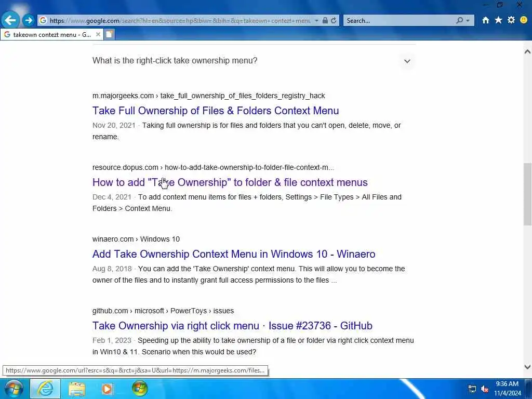Open the Home page icon
The height and width of the screenshot is (399, 532).
pos(486,20)
